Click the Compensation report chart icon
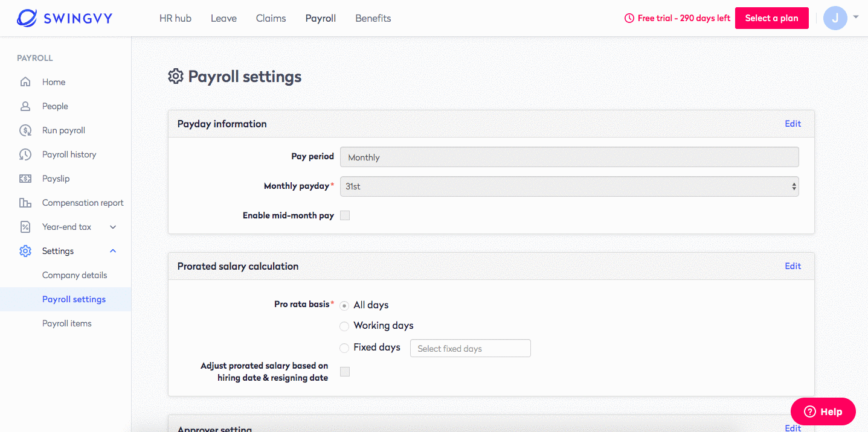 click(25, 203)
